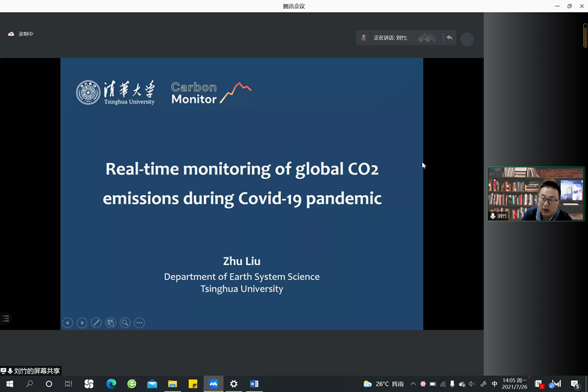Open the 26°C weather widget
Screen dimensions: 588x392
[383, 384]
